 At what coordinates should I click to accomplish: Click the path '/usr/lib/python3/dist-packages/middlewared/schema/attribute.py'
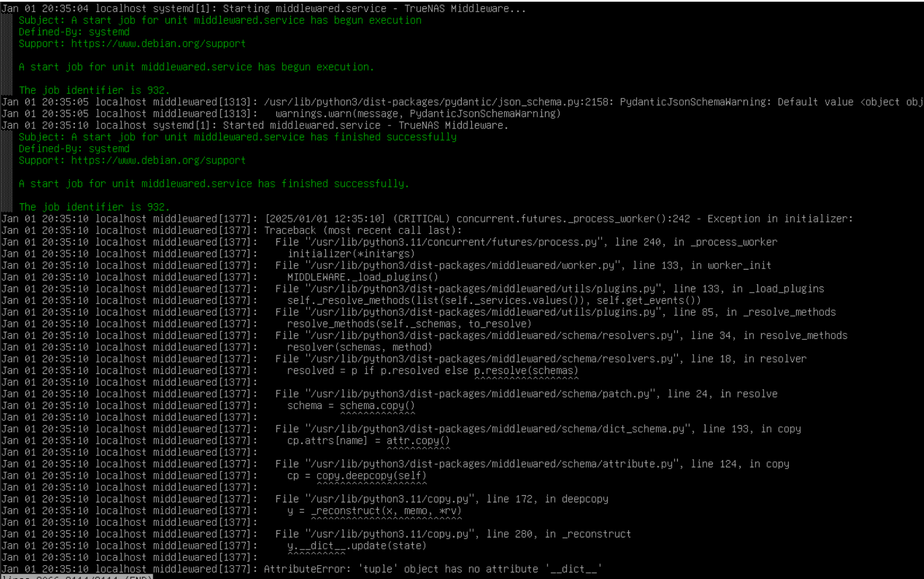click(x=491, y=464)
